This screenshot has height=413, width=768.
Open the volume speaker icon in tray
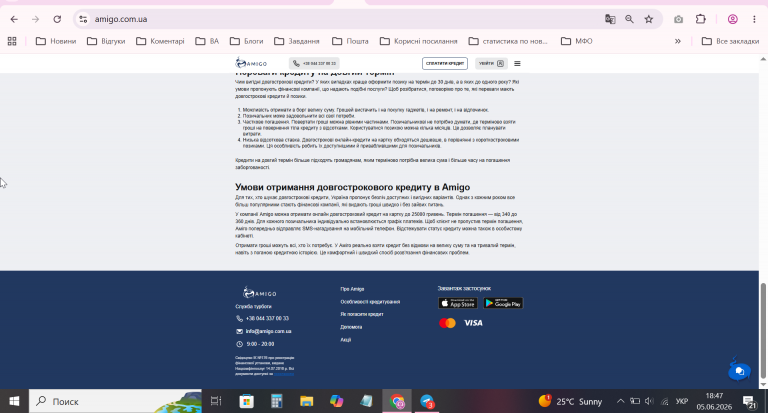pos(649,401)
